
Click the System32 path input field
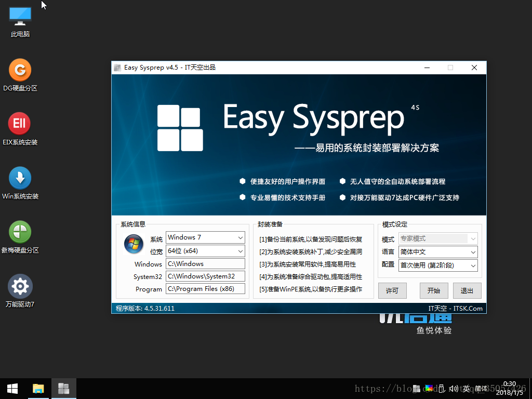(x=205, y=276)
